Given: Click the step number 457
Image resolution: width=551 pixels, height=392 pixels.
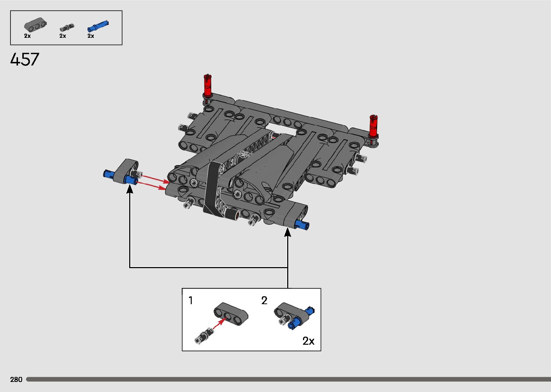Looking at the screenshot, I should pos(24,59).
